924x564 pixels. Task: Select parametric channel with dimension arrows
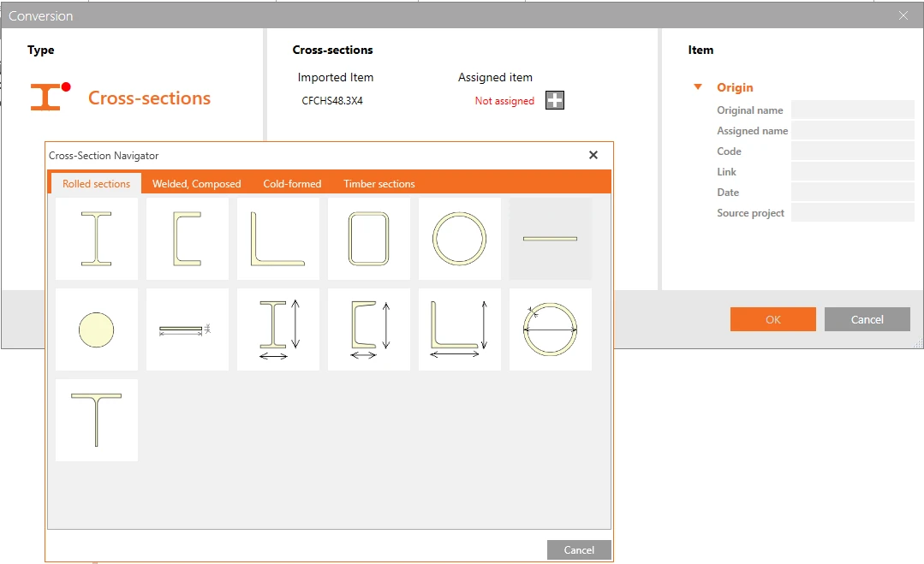coord(369,329)
